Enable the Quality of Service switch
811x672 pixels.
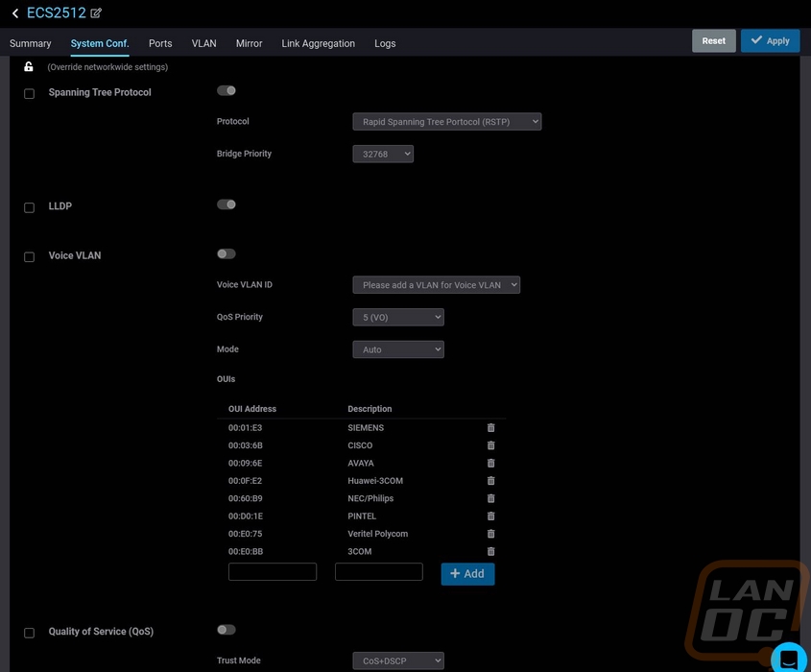pyautogui.click(x=227, y=630)
